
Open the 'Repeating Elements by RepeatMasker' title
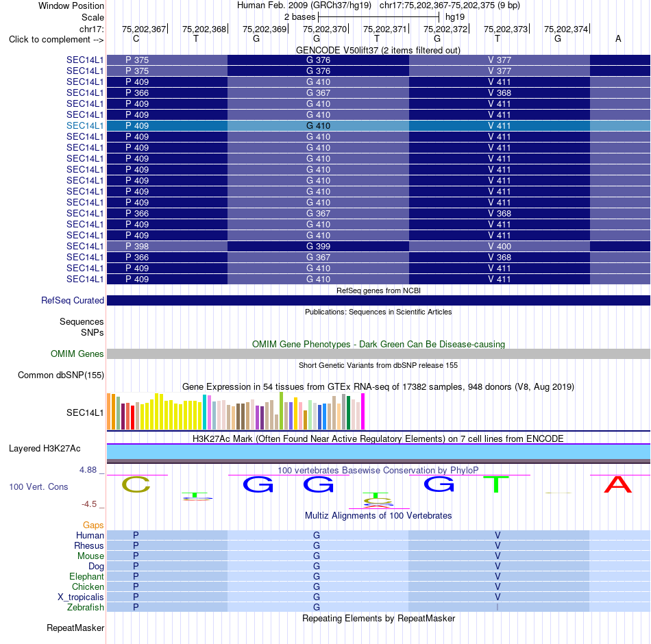(378, 618)
